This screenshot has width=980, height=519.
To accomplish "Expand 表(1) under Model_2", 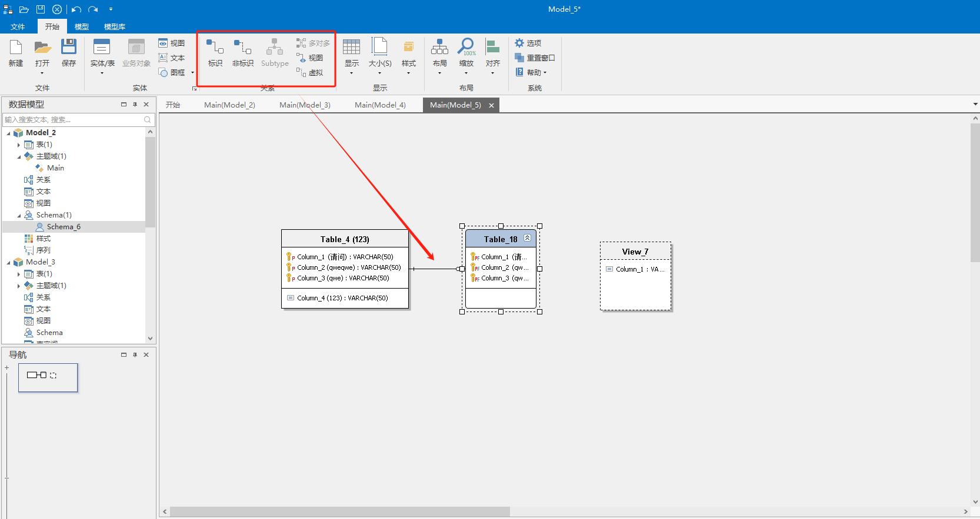I will (x=19, y=145).
